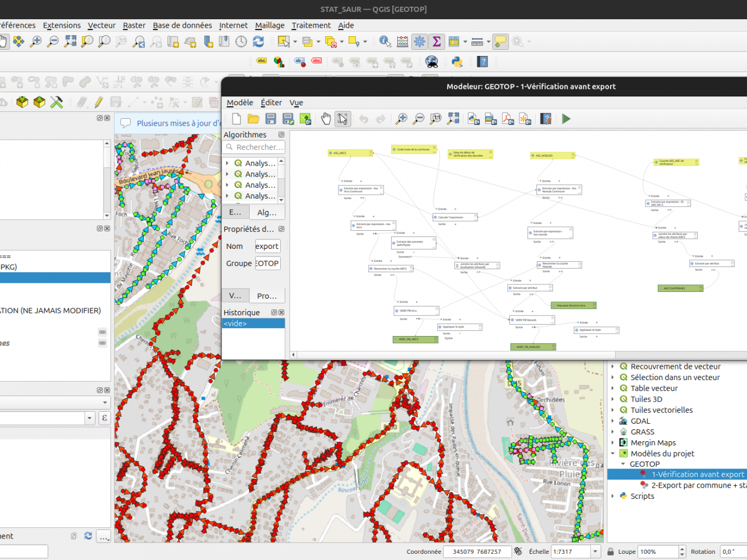Click the model Nom input field
747x560 pixels.
(x=267, y=246)
